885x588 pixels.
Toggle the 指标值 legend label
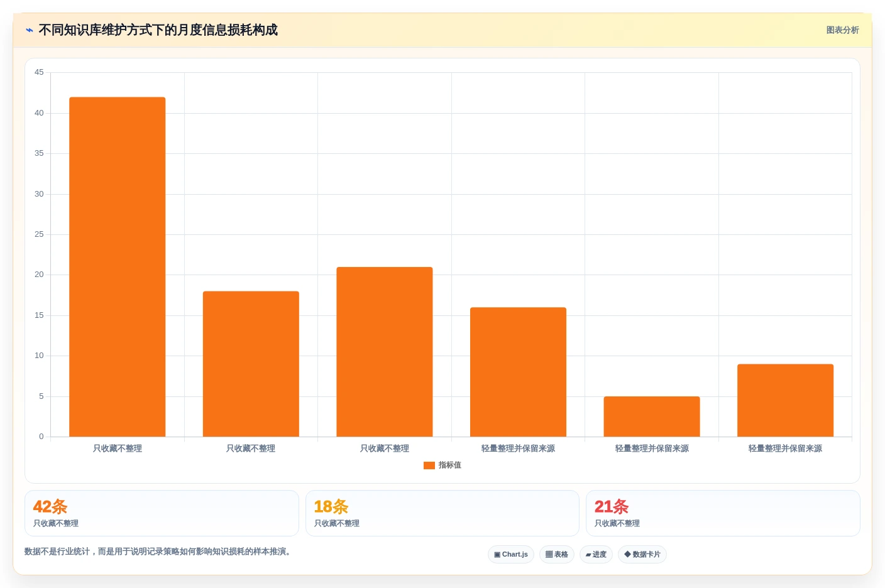tap(450, 465)
